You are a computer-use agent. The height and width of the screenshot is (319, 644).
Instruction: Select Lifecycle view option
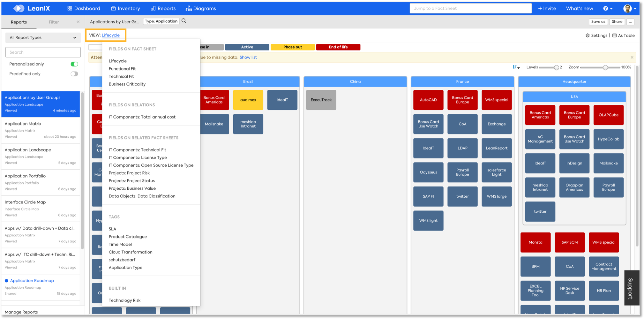[x=118, y=61]
